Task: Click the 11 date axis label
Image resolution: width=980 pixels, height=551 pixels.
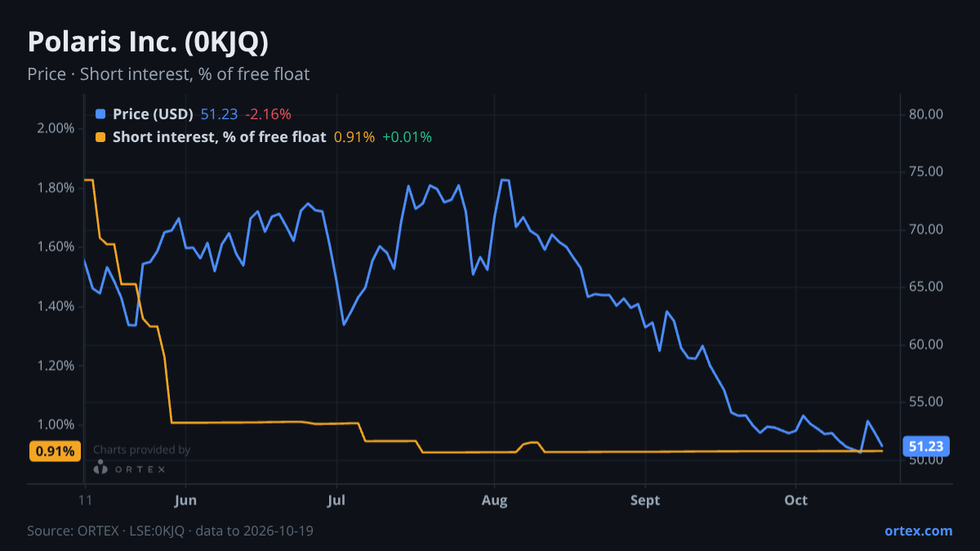Action: tap(84, 500)
